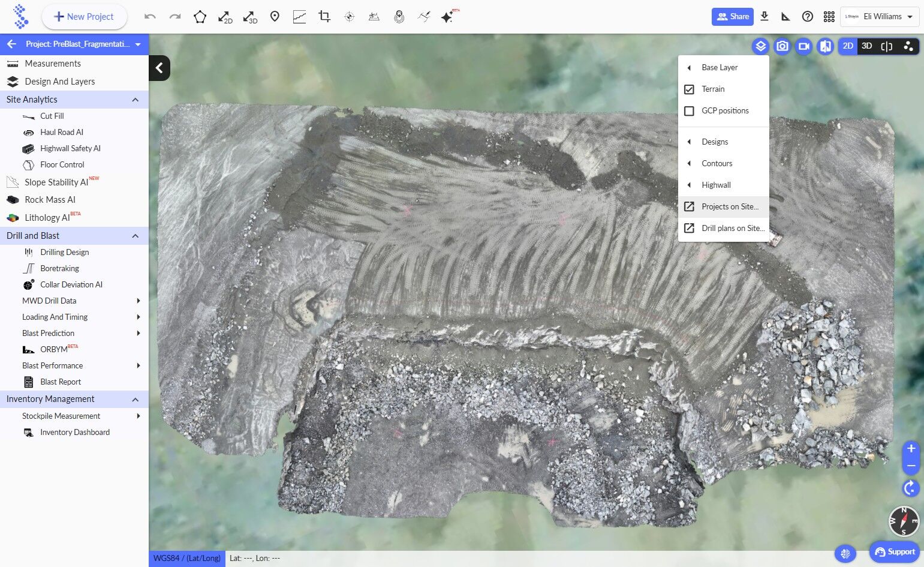
Task: Open the elevation profile chart tool
Action: tap(299, 17)
